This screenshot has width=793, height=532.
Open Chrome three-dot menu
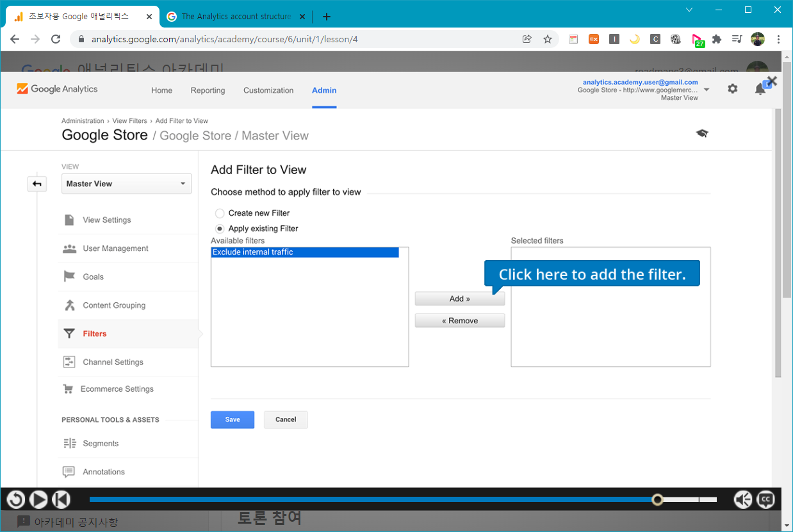coord(778,39)
